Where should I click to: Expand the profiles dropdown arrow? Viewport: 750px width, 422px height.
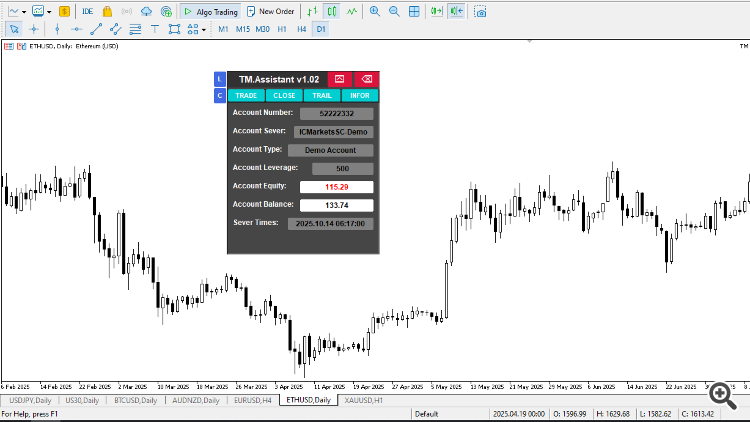[49, 12]
